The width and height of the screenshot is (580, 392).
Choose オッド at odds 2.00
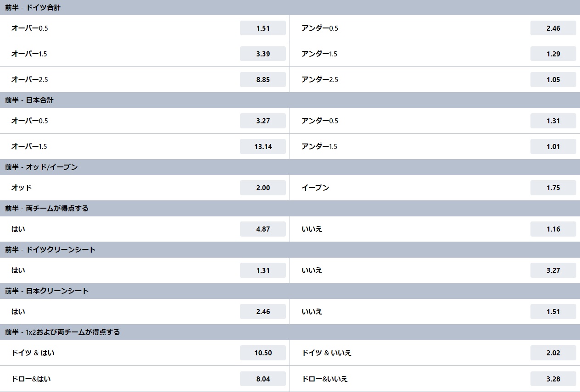click(x=263, y=188)
